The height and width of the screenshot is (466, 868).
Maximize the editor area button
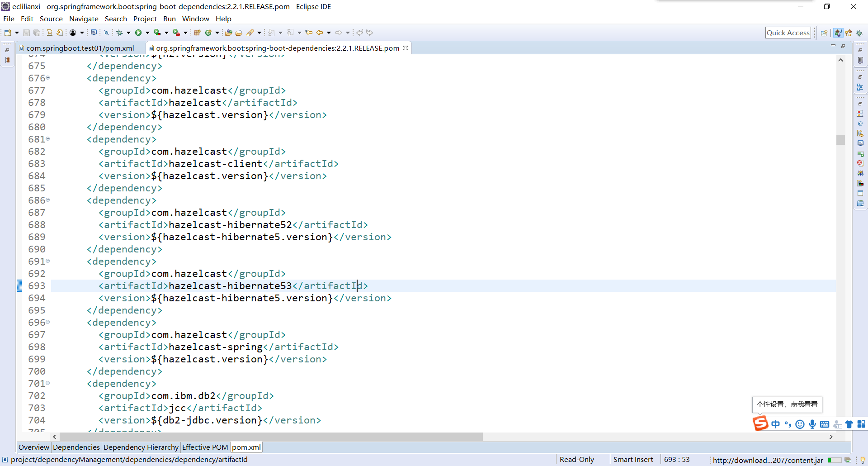[x=843, y=46]
